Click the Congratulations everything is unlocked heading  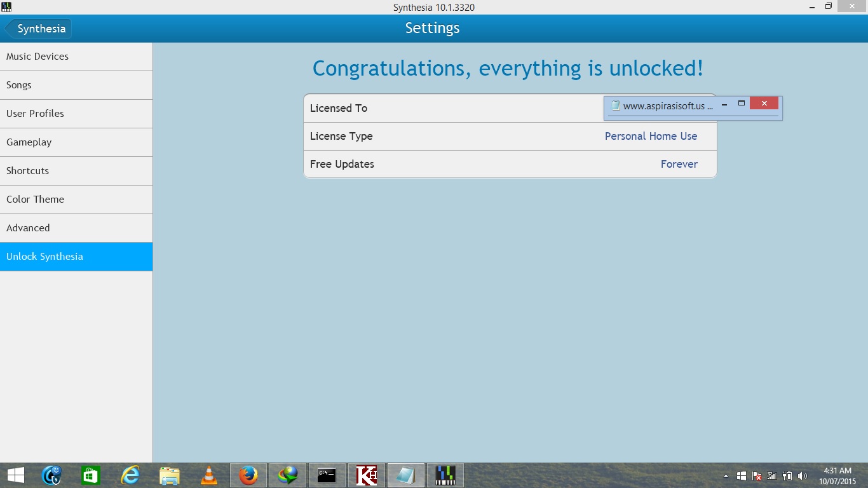click(x=508, y=68)
